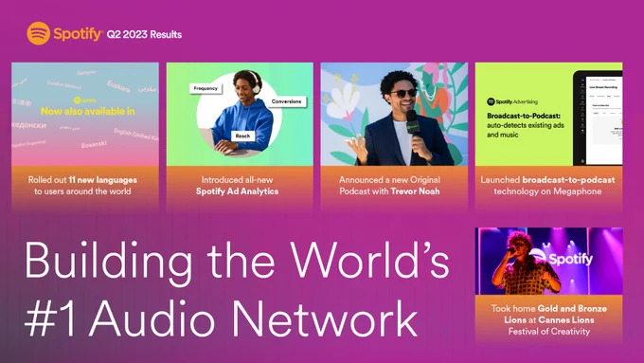This screenshot has width=644, height=363.
Task: Click 'Took home Gold and Bronze Lions' caption
Action: pyautogui.click(x=548, y=319)
